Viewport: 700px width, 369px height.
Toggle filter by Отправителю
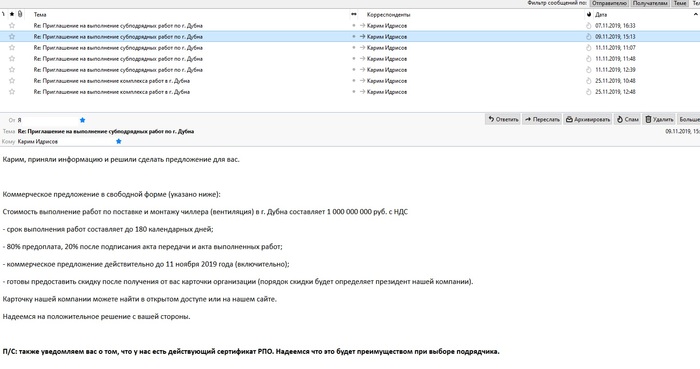[x=609, y=3]
